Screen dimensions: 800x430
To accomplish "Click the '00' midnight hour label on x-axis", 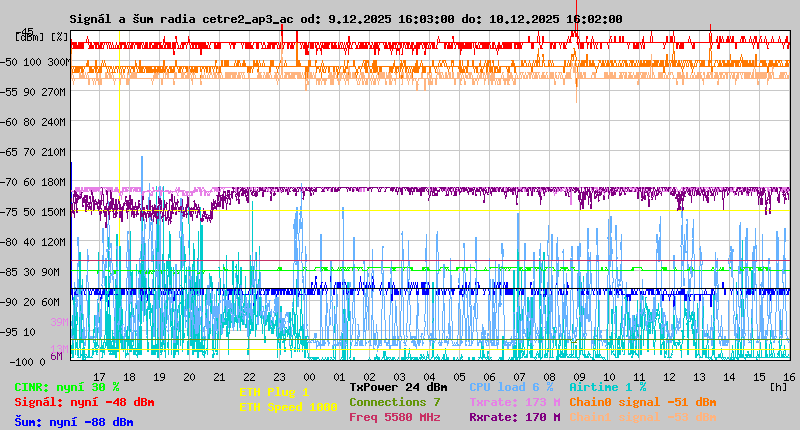I will (x=309, y=377).
